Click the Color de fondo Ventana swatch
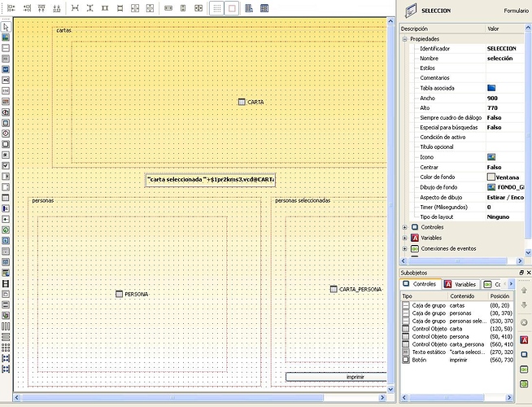Image resolution: width=532 pixels, height=407 pixels. pos(491,177)
